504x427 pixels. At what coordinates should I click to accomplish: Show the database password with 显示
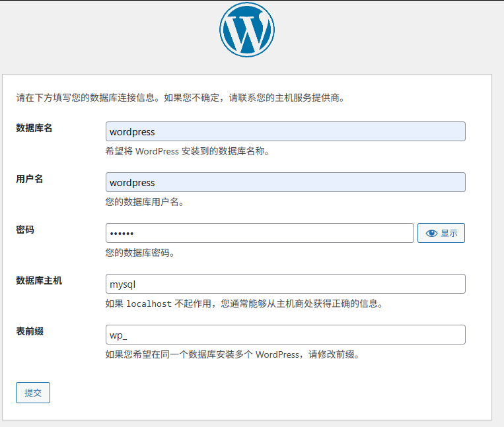(441, 233)
